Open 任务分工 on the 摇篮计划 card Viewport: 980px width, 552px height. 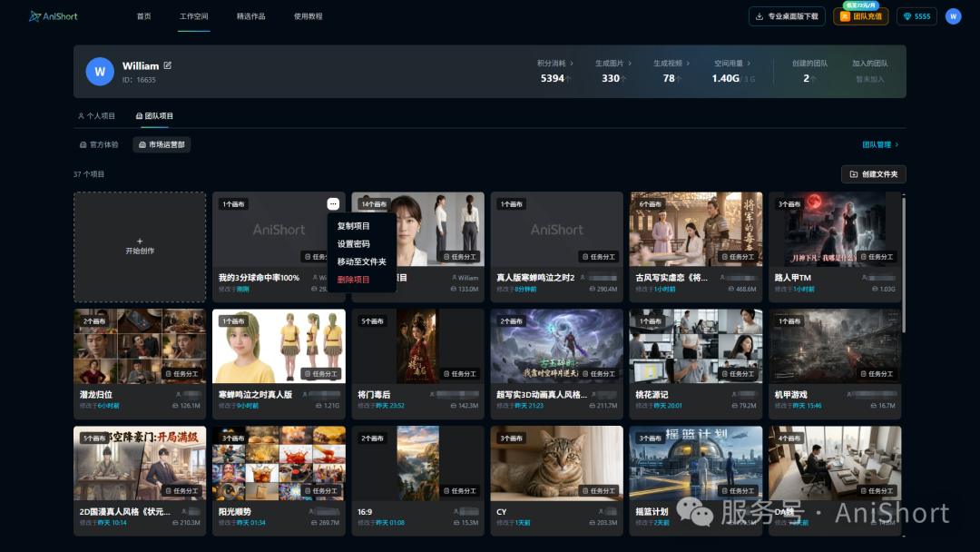click(738, 491)
